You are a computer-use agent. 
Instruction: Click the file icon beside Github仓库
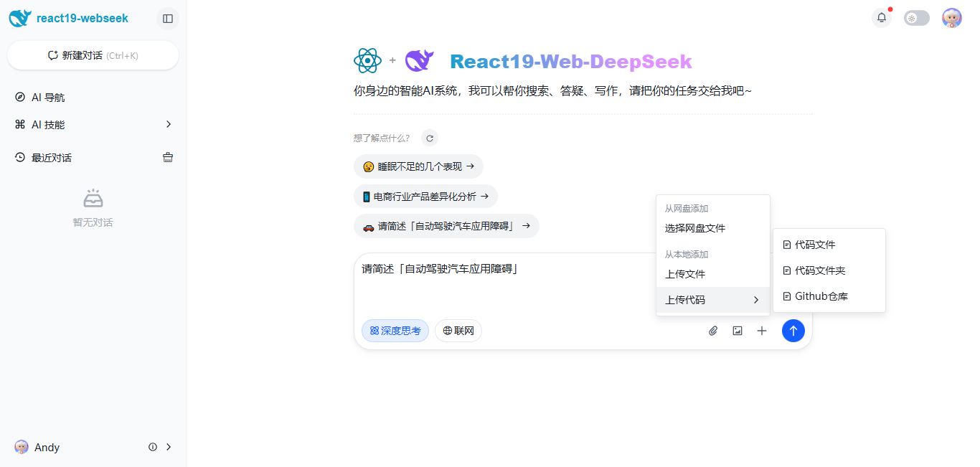click(787, 296)
